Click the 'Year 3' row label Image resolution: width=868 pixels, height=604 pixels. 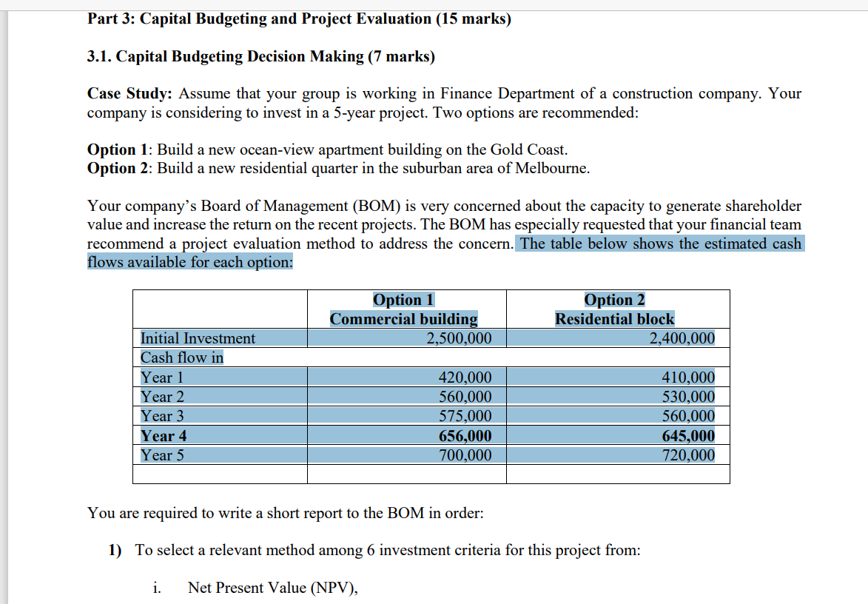tap(162, 416)
